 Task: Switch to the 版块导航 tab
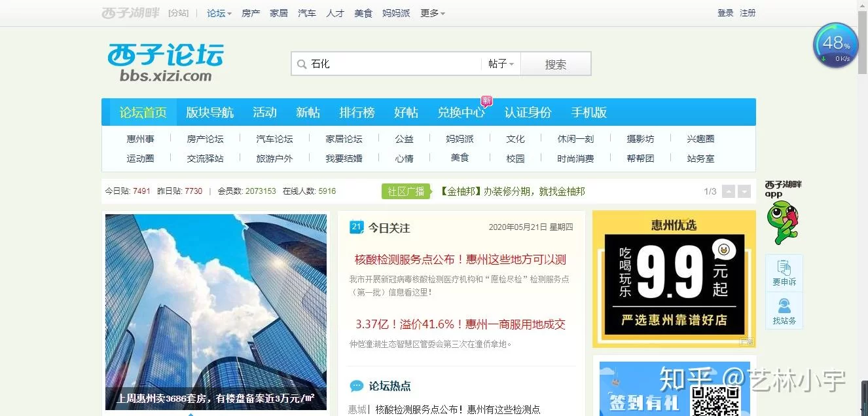(x=209, y=113)
